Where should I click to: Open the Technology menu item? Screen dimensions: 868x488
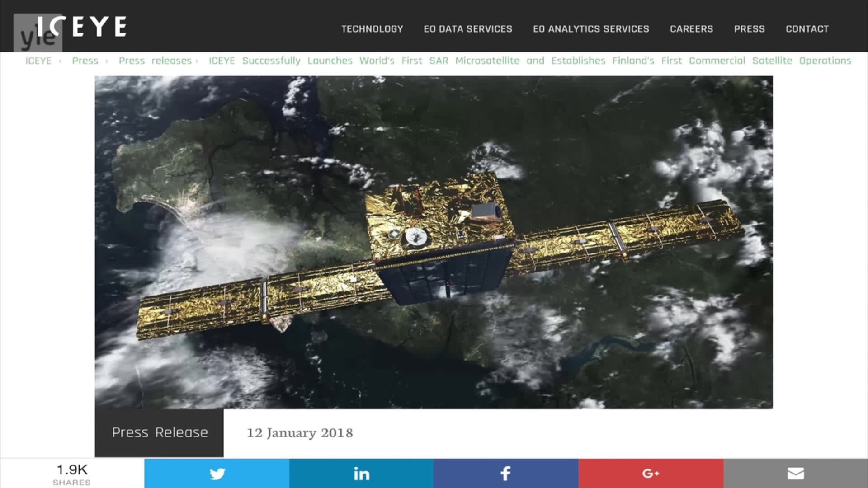coord(372,29)
